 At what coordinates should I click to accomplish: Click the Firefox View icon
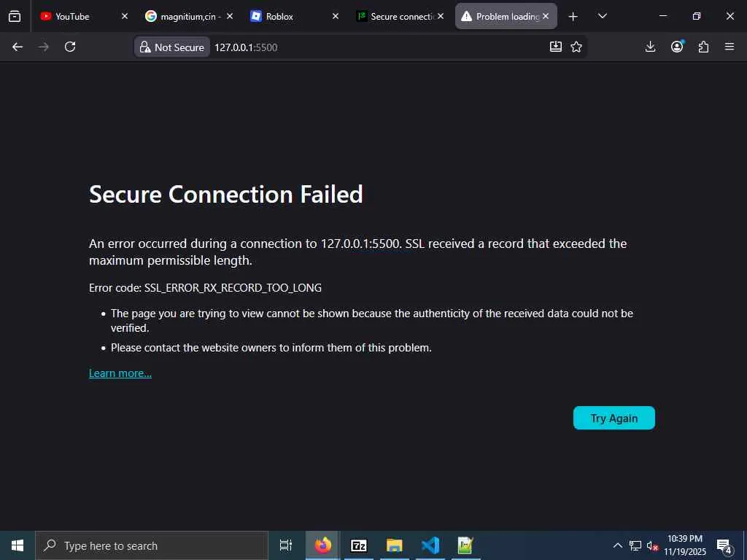click(x=15, y=16)
